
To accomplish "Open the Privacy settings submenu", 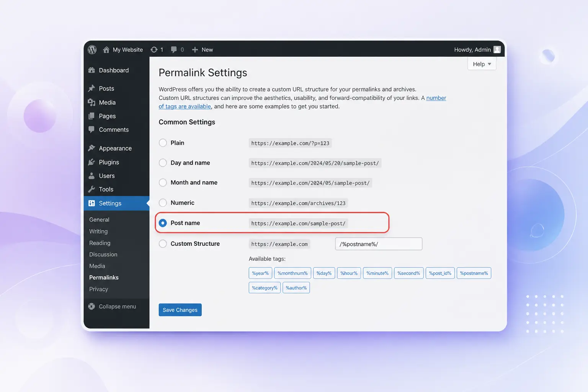I will [x=98, y=289].
